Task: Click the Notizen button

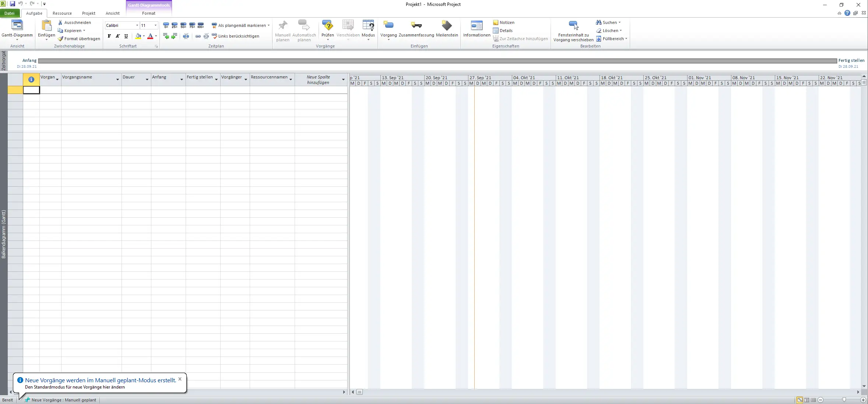Action: 503,22
